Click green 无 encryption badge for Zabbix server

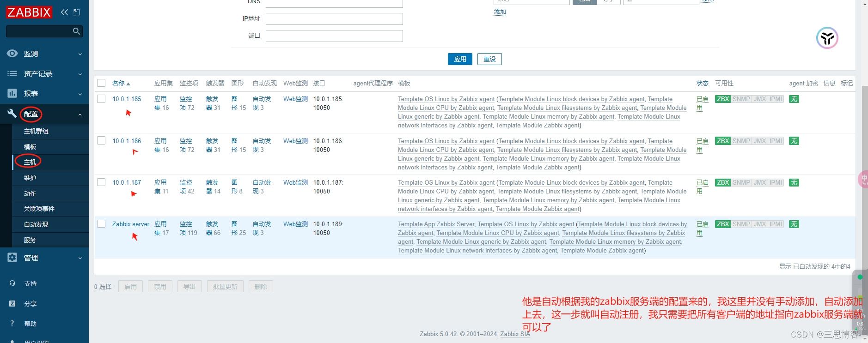794,224
